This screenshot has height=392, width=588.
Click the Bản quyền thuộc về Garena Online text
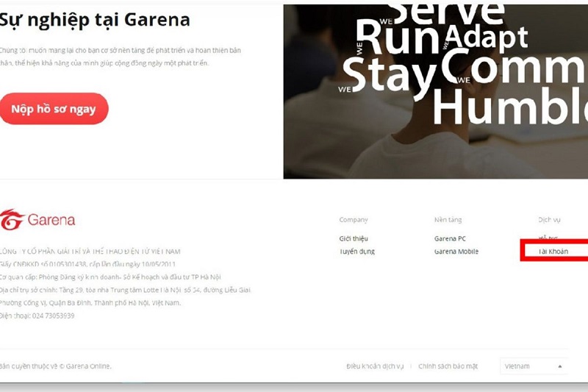click(56, 366)
